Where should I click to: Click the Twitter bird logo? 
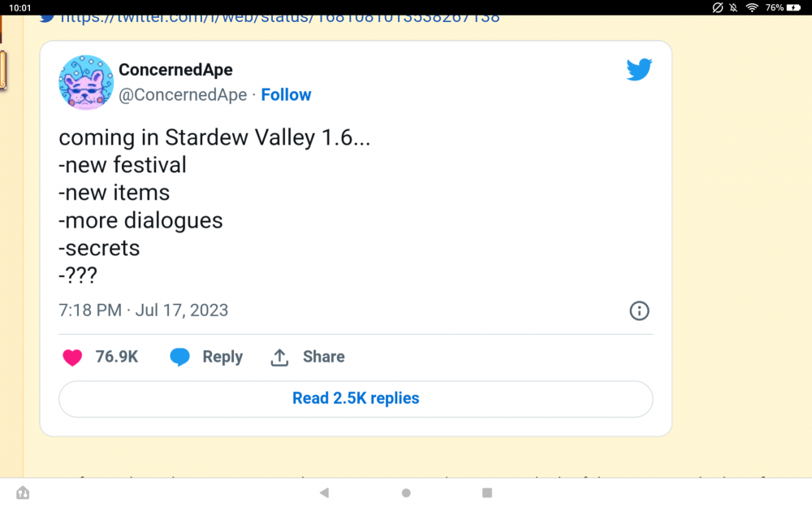639,70
